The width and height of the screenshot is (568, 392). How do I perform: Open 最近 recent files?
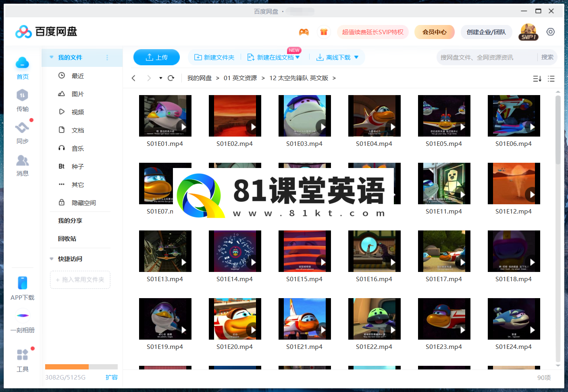pos(77,76)
